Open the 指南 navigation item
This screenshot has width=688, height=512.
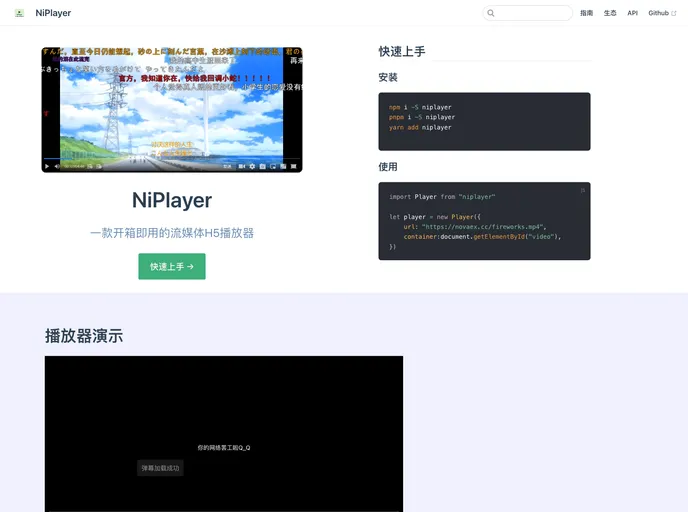(586, 13)
